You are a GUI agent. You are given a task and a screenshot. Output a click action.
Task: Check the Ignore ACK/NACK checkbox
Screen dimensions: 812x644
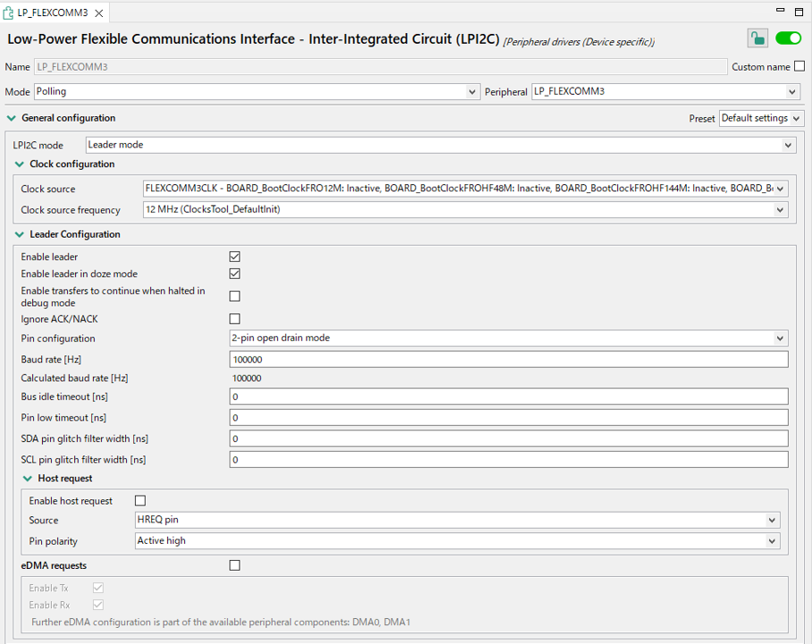click(235, 318)
